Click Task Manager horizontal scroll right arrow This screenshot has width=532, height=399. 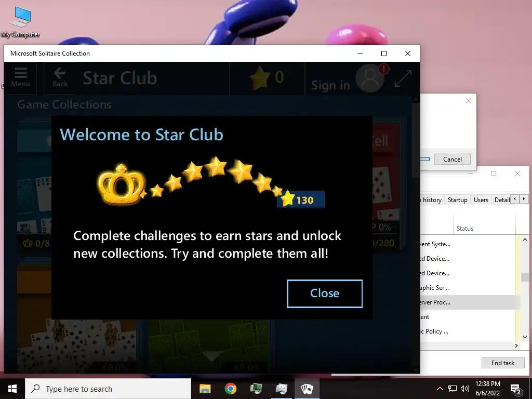(516, 345)
